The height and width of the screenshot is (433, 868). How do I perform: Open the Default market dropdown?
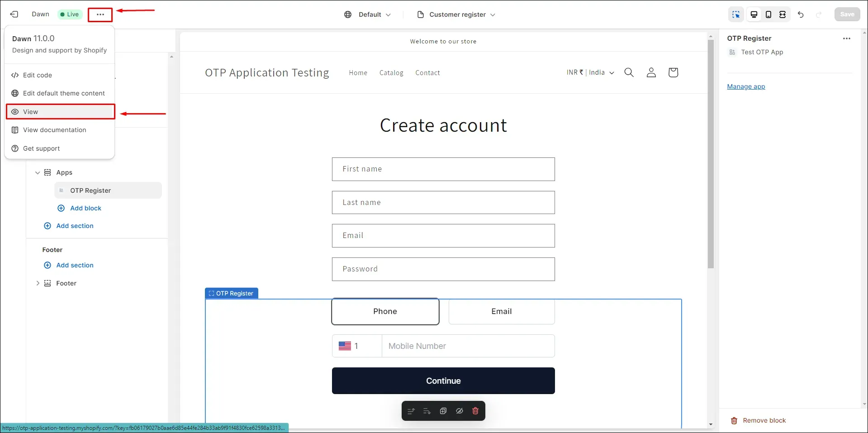367,14
